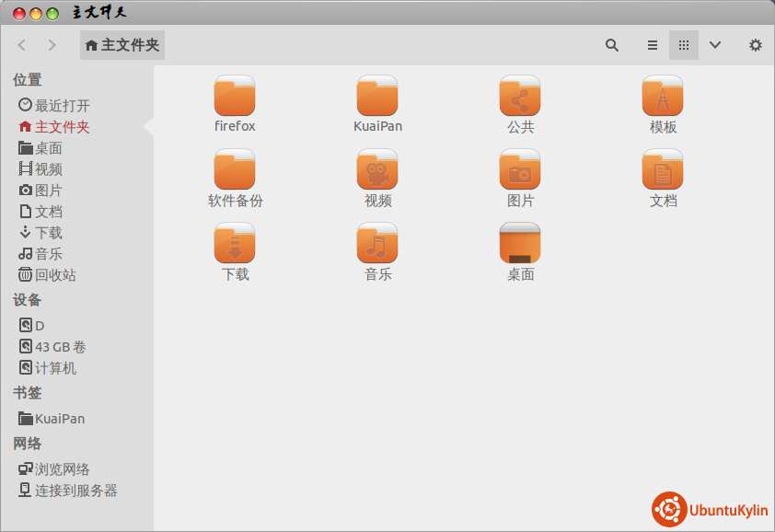Image resolution: width=775 pixels, height=532 pixels.
Task: Open the 43 GB 卷 device
Action: 61,347
